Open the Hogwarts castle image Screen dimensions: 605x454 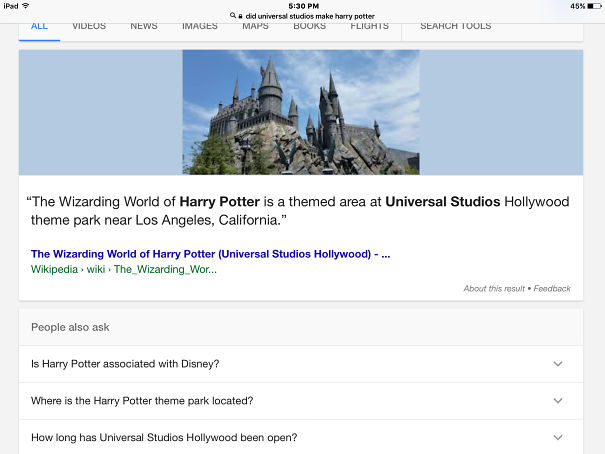[x=301, y=112]
